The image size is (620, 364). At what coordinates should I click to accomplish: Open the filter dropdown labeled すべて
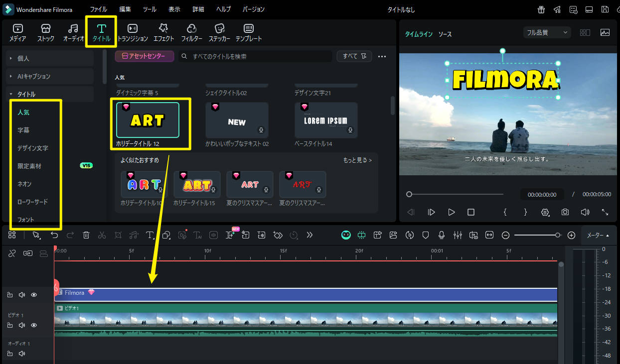pyautogui.click(x=354, y=56)
